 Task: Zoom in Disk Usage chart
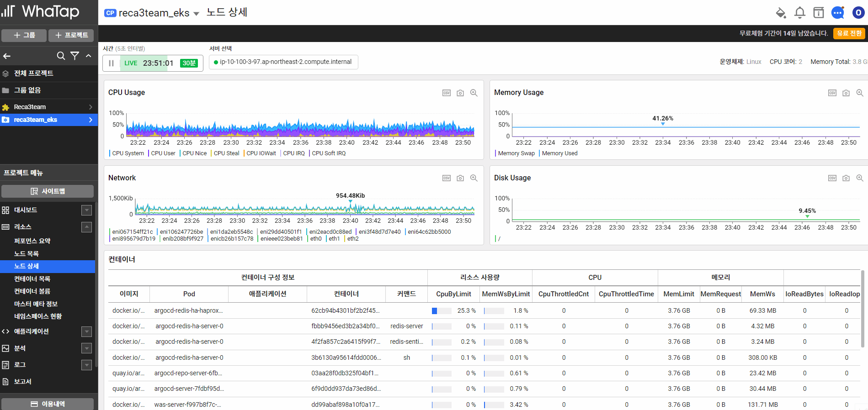(860, 178)
